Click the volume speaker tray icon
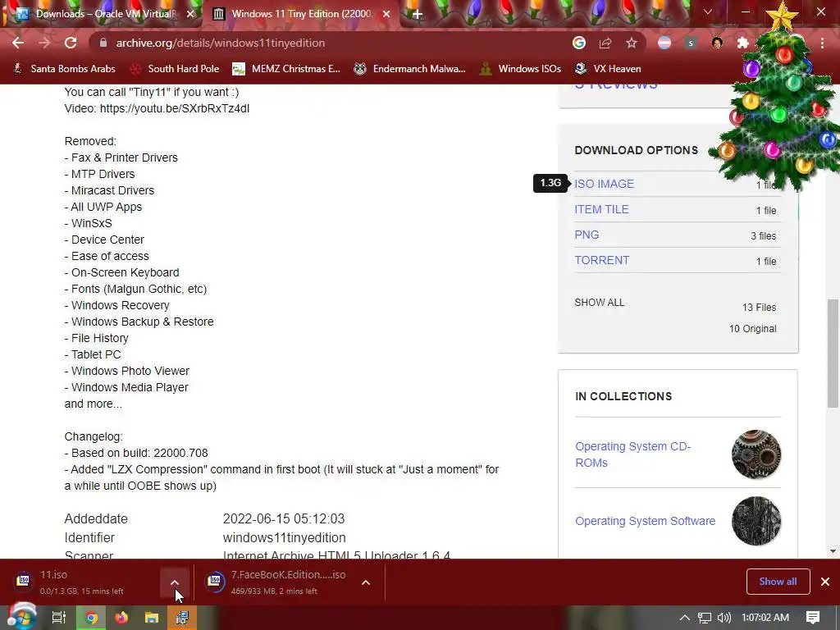 pos(724,618)
